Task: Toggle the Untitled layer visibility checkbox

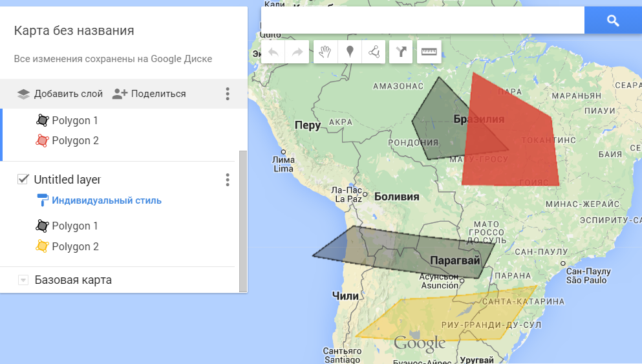Action: click(x=23, y=179)
